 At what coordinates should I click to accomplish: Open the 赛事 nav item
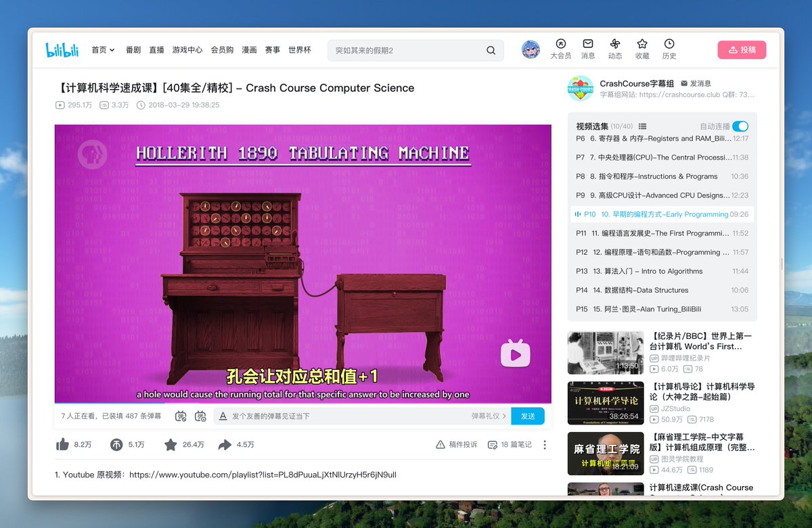click(x=273, y=50)
